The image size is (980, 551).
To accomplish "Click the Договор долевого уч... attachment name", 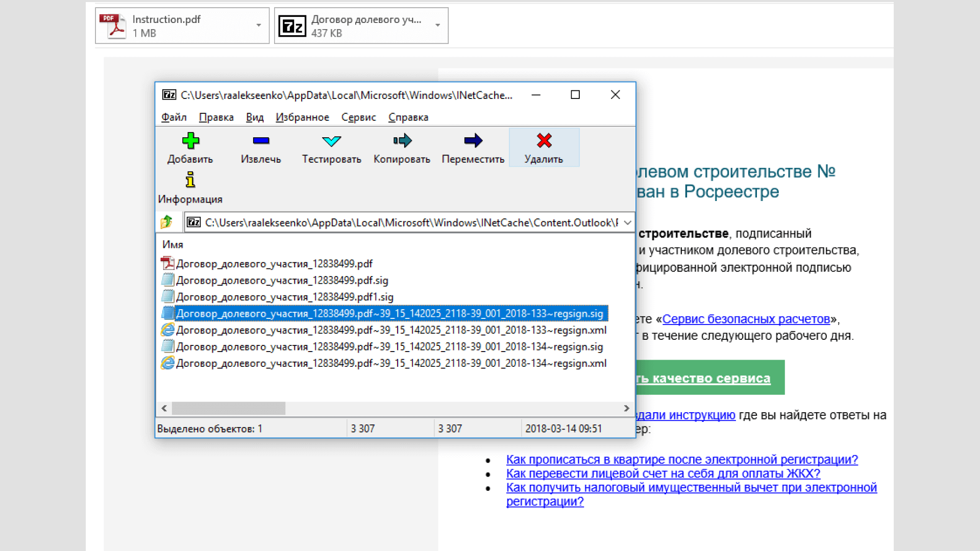I will pyautogui.click(x=366, y=19).
